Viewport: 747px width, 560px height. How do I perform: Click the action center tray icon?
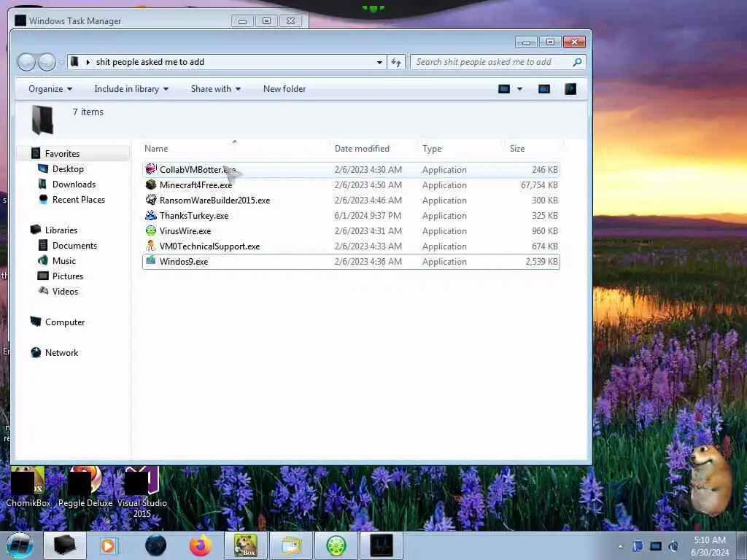(x=638, y=546)
